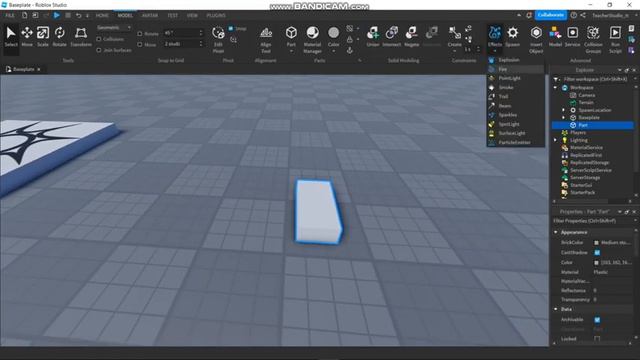Switch to the AVATAR ribbon tab

click(x=150, y=16)
